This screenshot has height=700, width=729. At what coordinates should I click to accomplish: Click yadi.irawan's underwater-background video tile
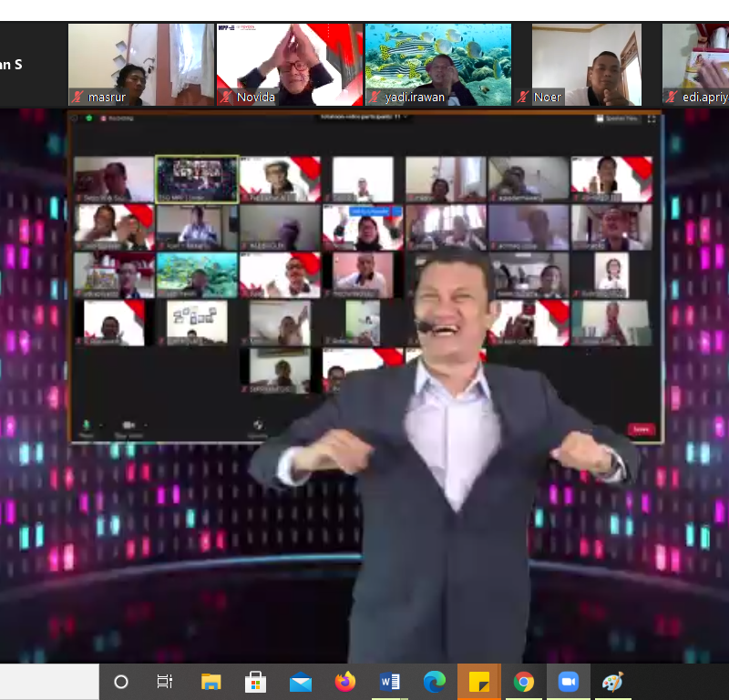437,64
